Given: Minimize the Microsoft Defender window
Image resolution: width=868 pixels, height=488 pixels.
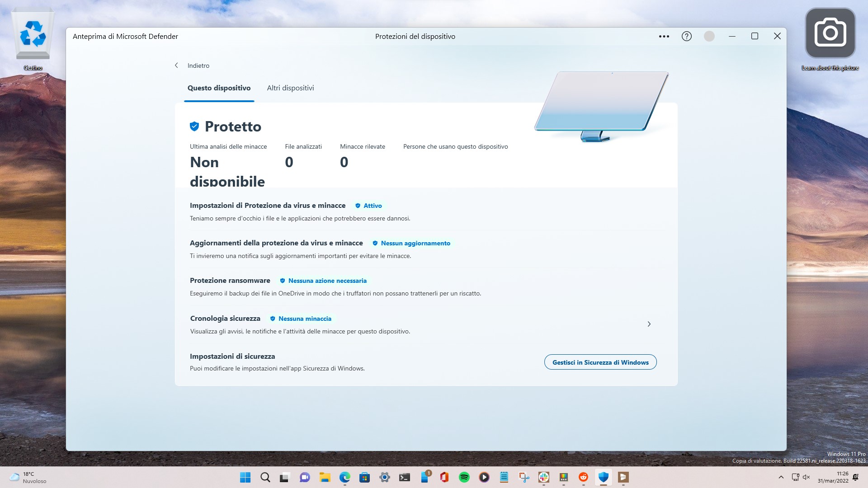Looking at the screenshot, I should click(732, 36).
